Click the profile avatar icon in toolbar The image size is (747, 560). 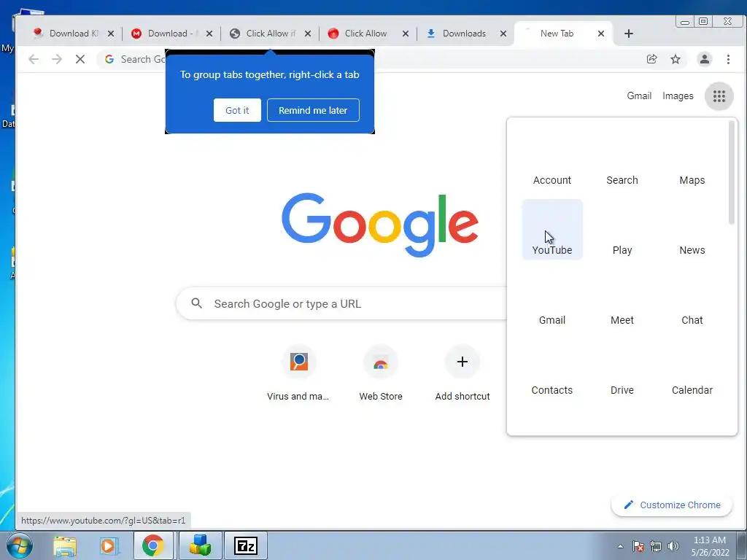(704, 59)
